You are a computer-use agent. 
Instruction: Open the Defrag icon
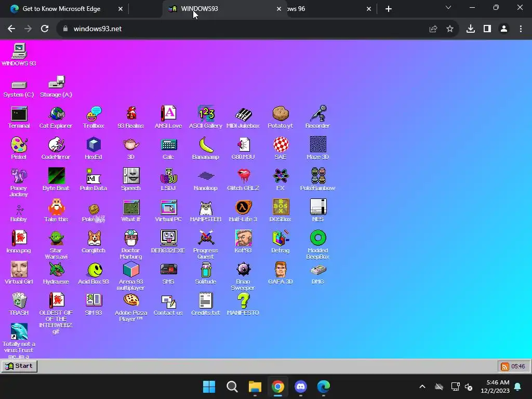coord(280,242)
